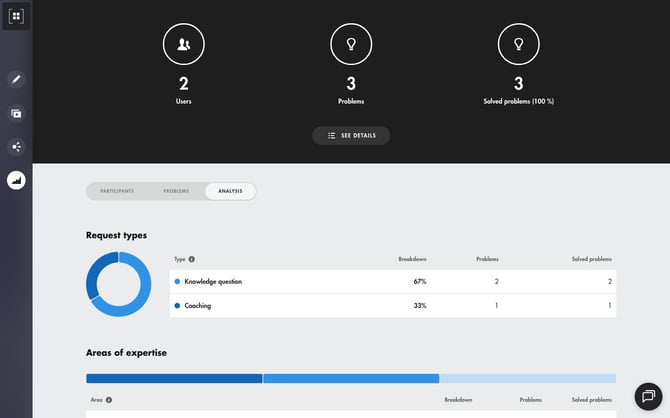The width and height of the screenshot is (670, 418).
Task: Click the Breakdown column header in Request types
Action: point(412,259)
